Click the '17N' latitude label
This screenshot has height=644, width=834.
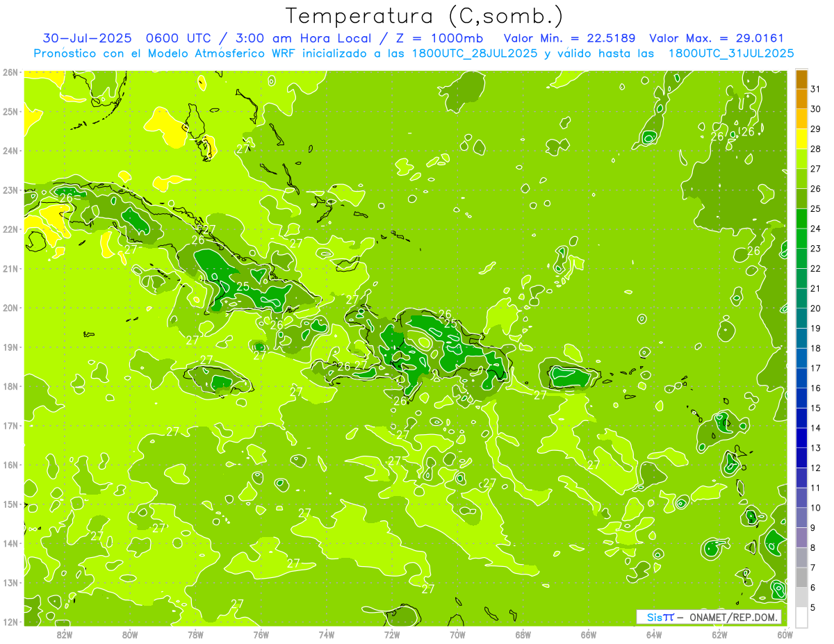tap(10, 425)
